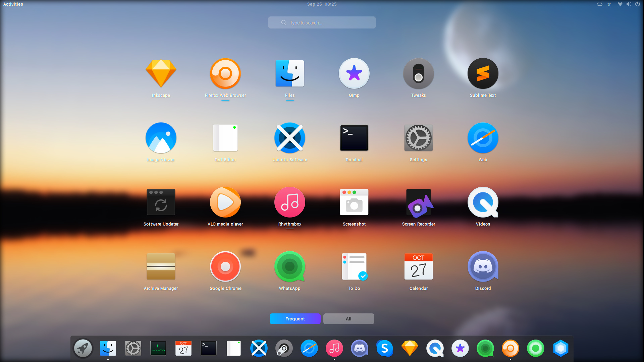Open the Image Viewer app
Screen dimensions: 644x362
[x=161, y=138]
